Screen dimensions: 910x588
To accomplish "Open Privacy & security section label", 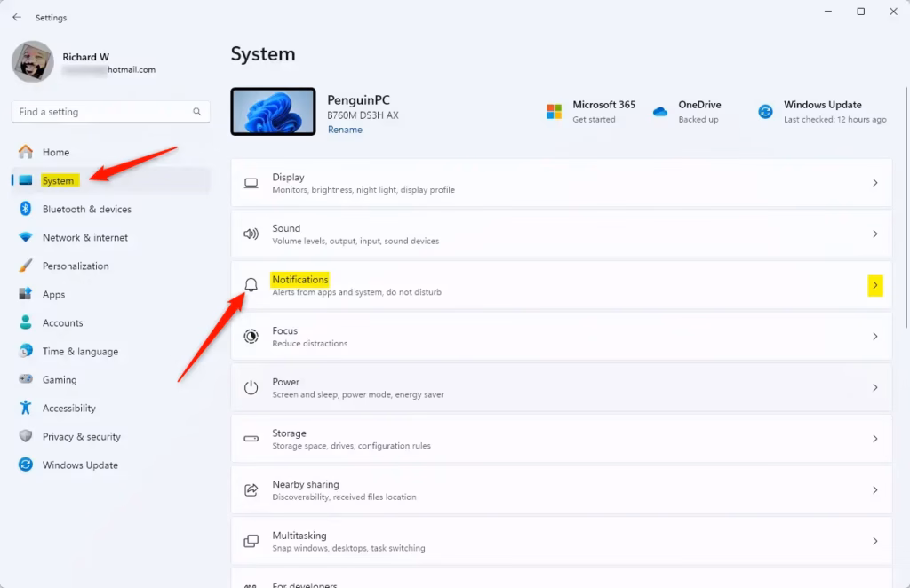I will tap(81, 437).
